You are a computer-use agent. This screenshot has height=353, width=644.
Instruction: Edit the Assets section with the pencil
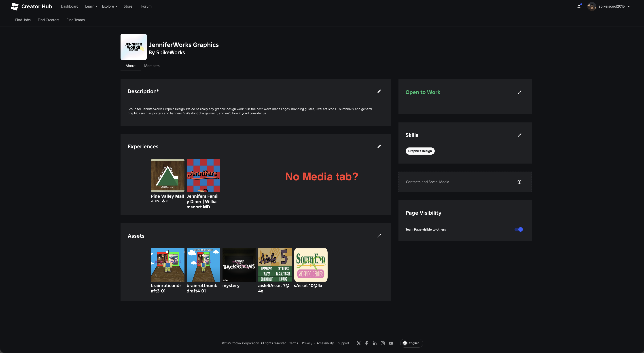(379, 236)
